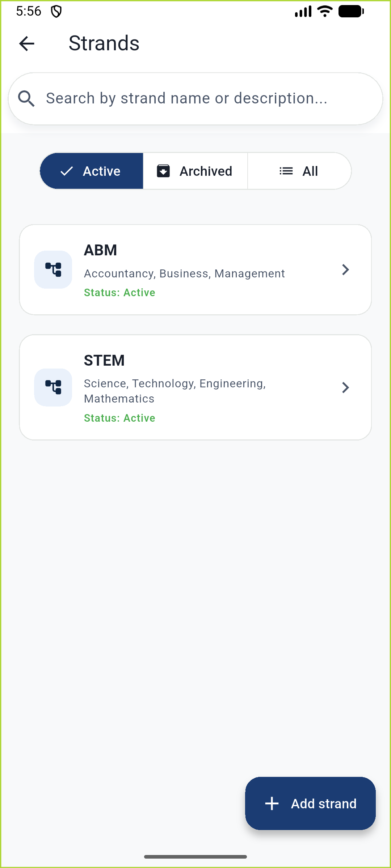The image size is (391, 868).
Task: Open the STEM strand title
Action: pos(104,361)
